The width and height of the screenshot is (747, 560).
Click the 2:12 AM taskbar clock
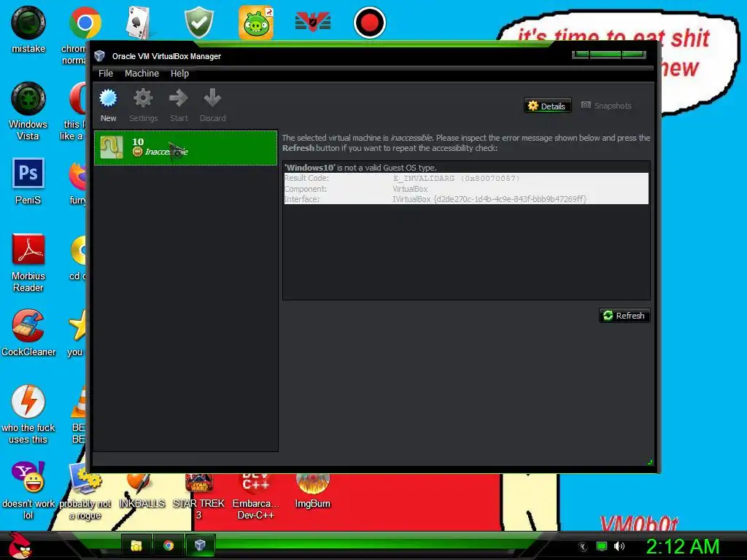click(x=682, y=546)
